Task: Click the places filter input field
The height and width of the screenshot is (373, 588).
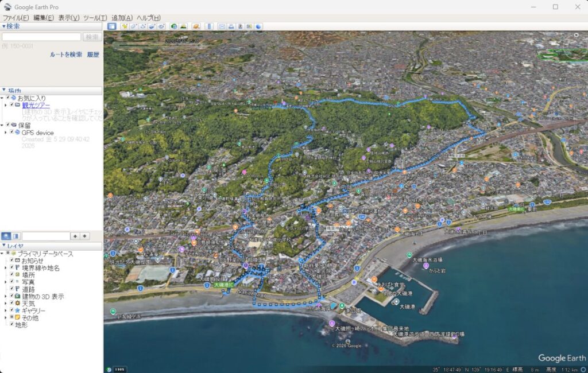Action: coord(46,236)
